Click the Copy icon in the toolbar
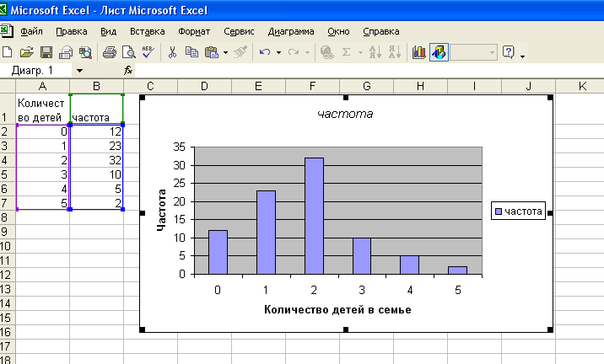This screenshot has width=604, height=364. [191, 52]
